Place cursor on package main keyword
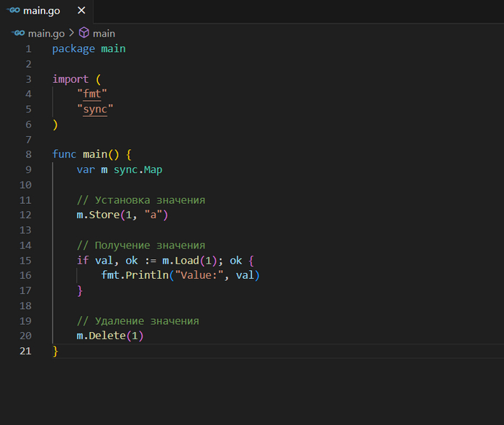 pos(73,49)
